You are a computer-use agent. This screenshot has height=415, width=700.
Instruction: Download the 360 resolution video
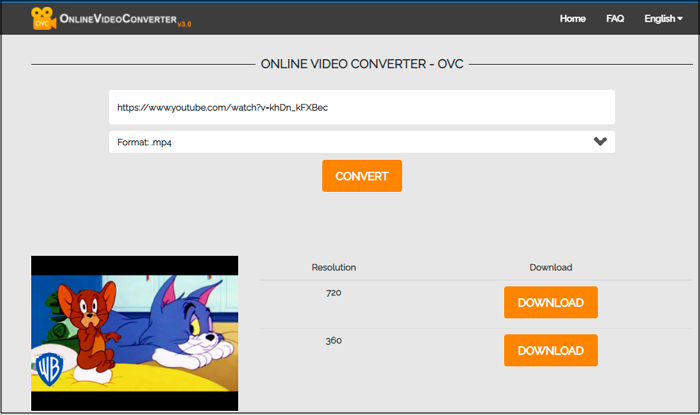coord(550,350)
